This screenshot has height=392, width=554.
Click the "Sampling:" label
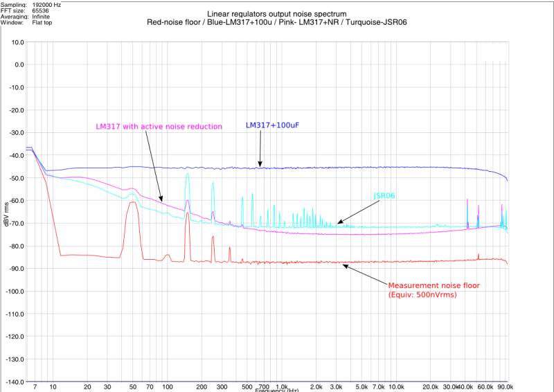coord(13,5)
